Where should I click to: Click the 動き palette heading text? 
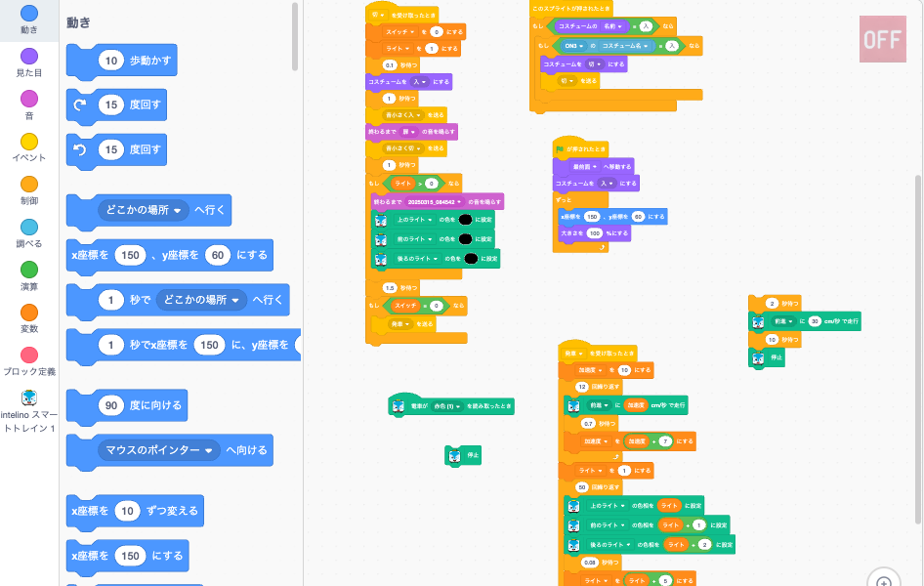(x=78, y=22)
